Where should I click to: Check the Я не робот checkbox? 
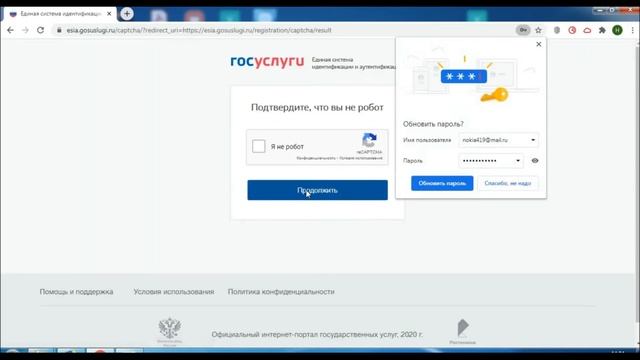259,146
